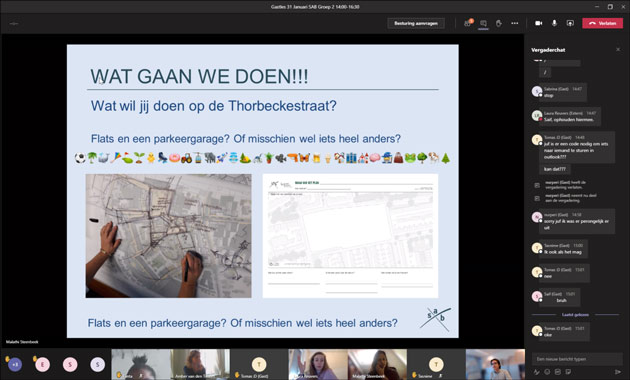Go back using the top-left arrow
The height and width of the screenshot is (380, 630).
point(14,23)
